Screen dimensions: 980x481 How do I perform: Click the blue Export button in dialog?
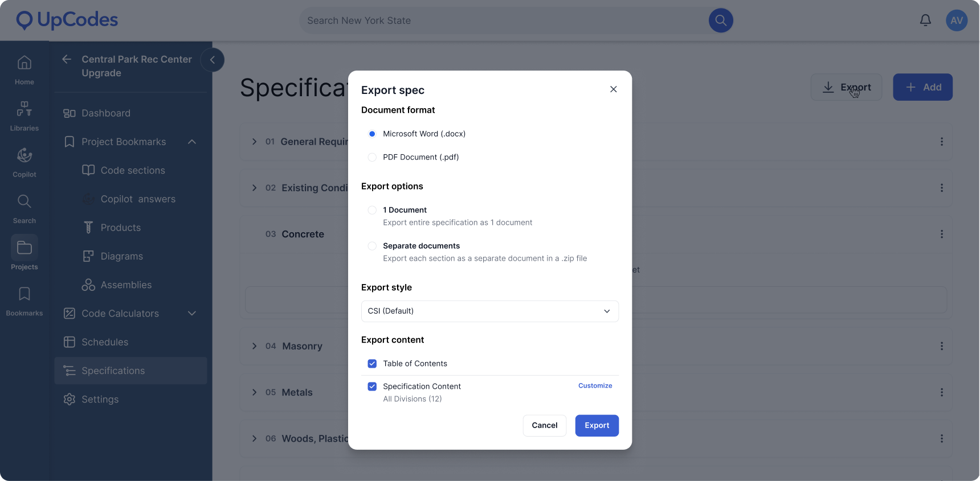click(x=597, y=426)
